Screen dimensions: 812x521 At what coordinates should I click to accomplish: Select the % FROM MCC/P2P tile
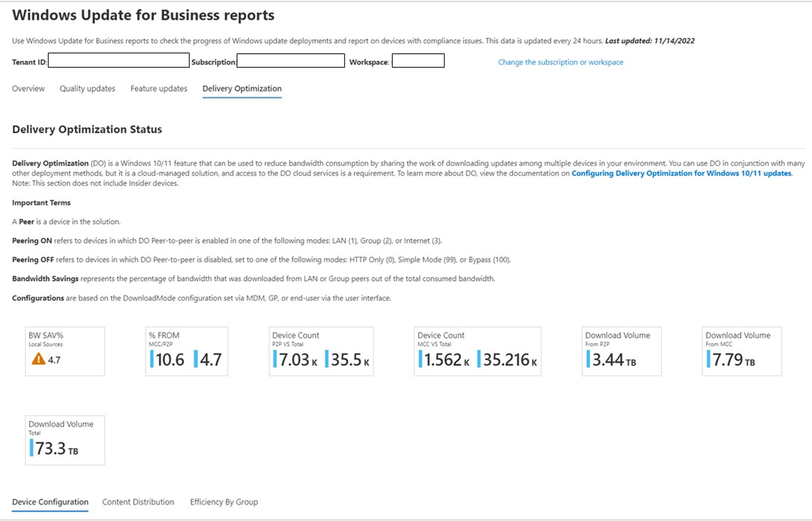point(187,351)
